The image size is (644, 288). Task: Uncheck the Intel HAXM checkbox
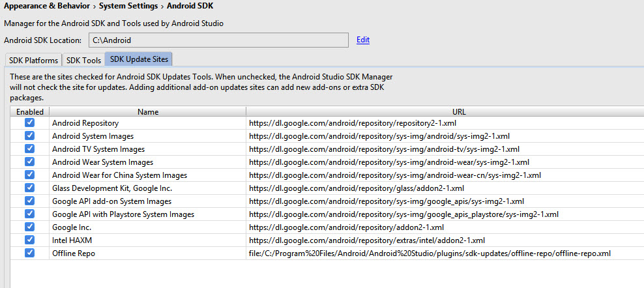(x=29, y=240)
